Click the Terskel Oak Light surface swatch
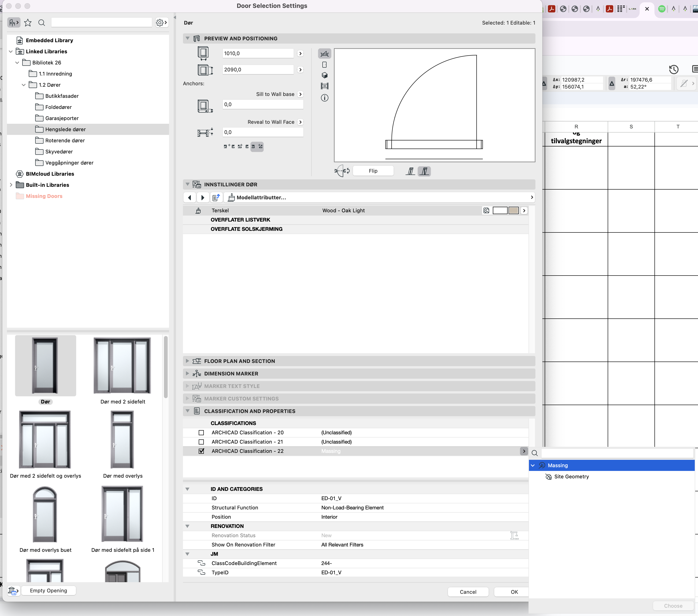Viewport: 698px width, 616px height. click(x=513, y=210)
